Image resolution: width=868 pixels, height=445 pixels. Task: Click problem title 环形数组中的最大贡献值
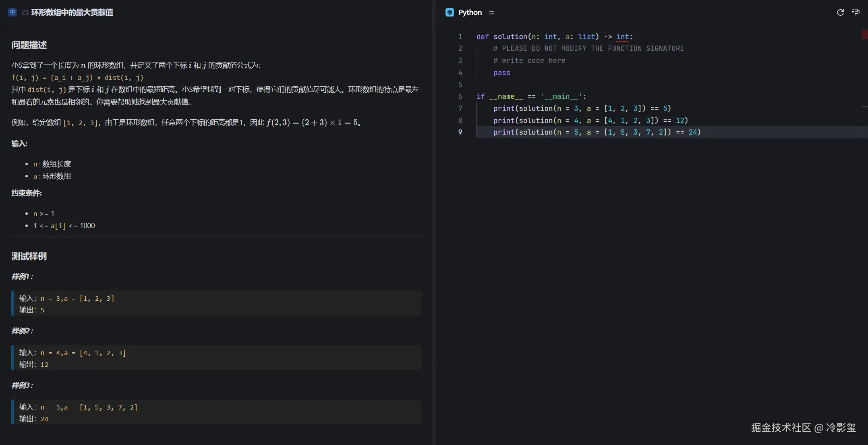[72, 12]
